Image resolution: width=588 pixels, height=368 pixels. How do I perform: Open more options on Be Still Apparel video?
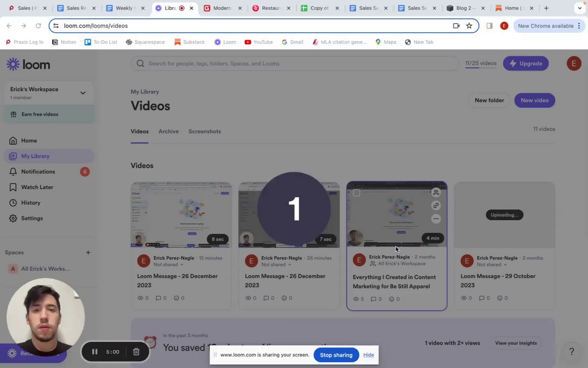tap(436, 219)
